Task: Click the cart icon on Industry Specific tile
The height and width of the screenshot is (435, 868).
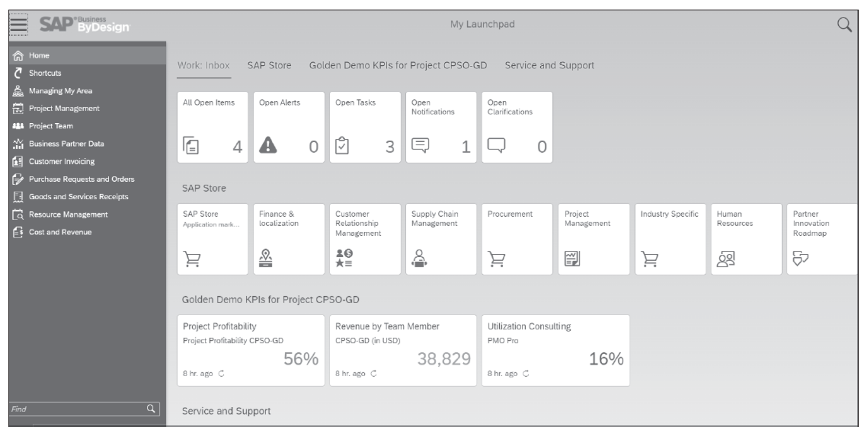Action: pyautogui.click(x=650, y=259)
